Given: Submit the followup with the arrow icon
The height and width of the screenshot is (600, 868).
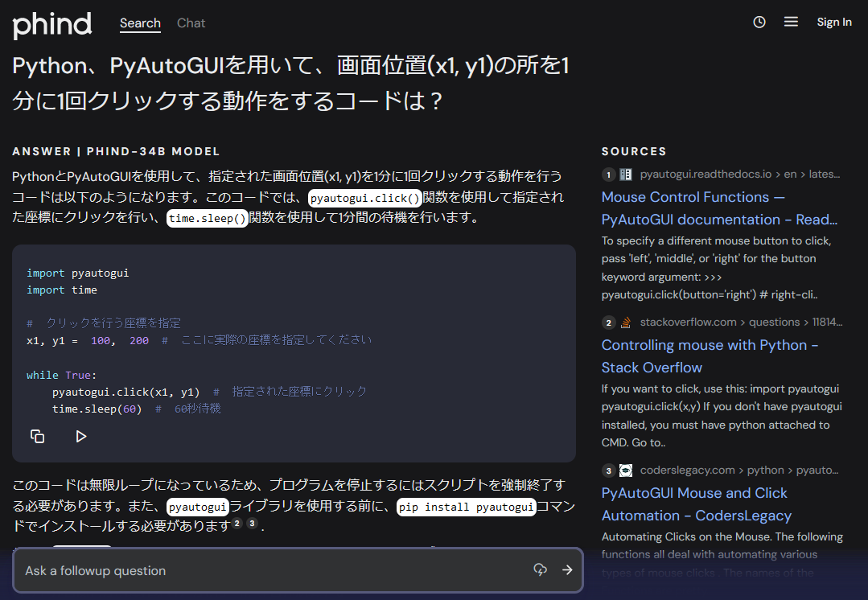Looking at the screenshot, I should click(x=568, y=570).
